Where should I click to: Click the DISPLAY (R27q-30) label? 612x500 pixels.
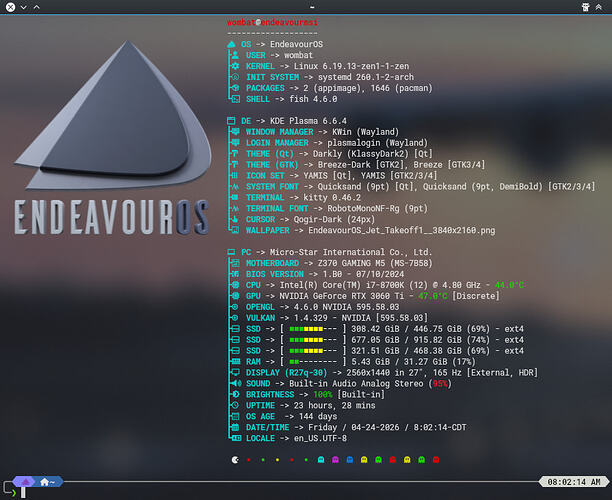286,372
